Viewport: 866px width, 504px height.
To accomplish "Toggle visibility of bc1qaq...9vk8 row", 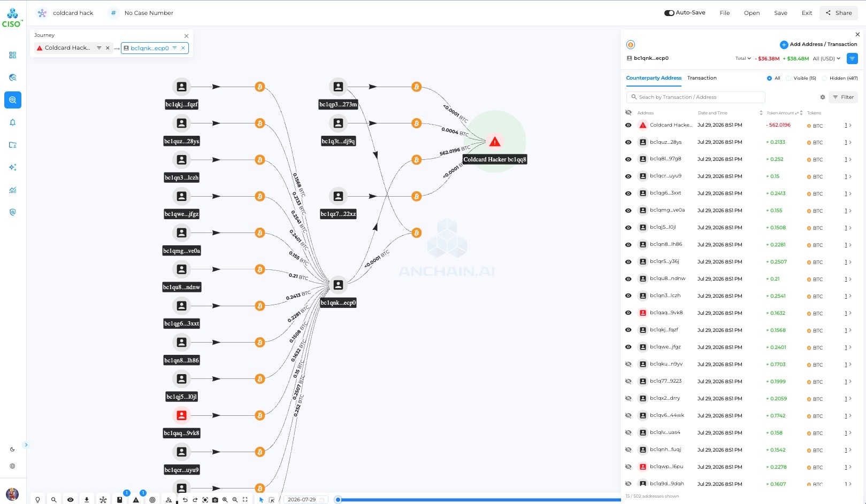I will click(x=629, y=313).
